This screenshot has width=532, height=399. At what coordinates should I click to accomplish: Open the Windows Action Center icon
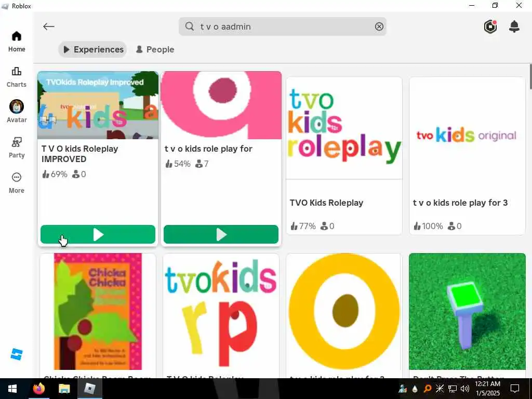(x=515, y=389)
